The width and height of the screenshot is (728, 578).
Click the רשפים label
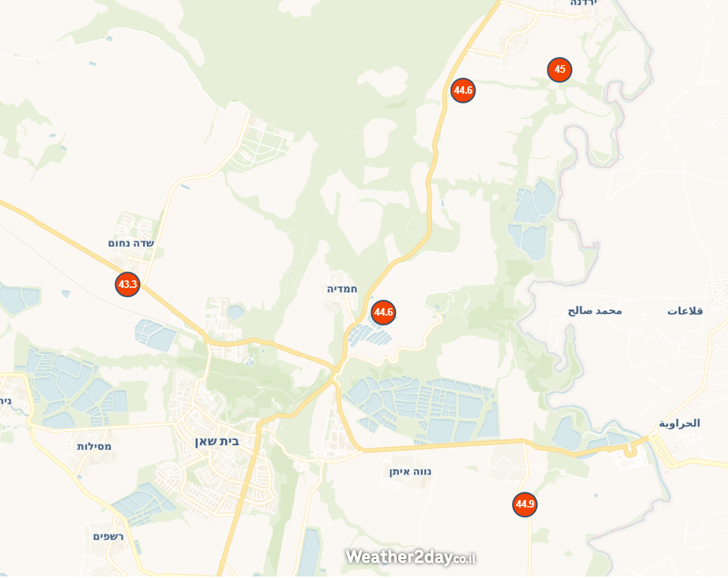pos(108,537)
